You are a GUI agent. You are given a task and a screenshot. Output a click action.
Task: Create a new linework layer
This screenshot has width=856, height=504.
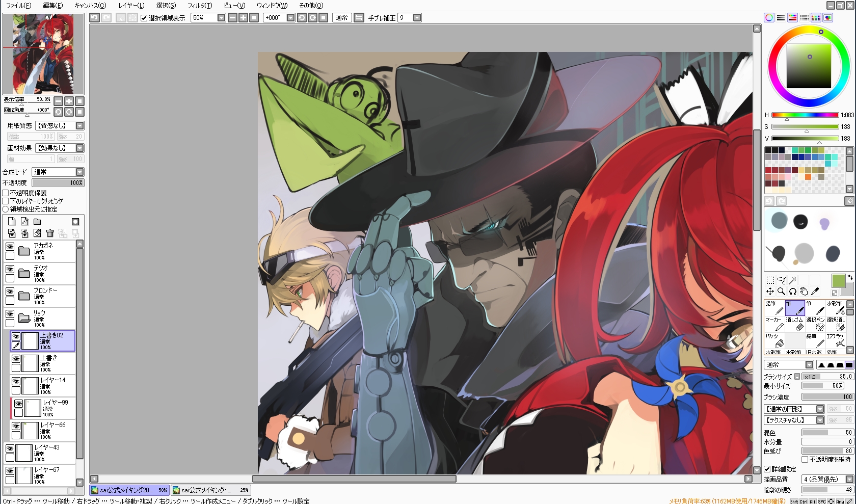coord(24,221)
